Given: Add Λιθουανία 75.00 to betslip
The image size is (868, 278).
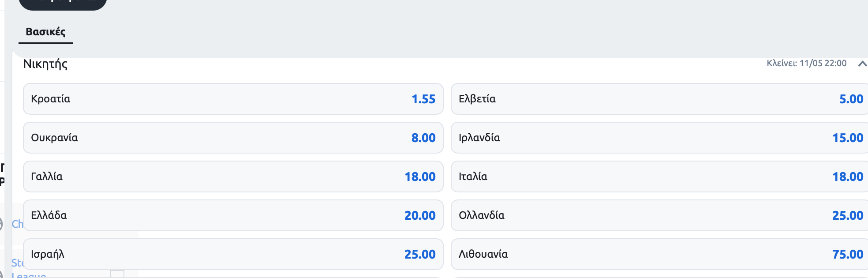Looking at the screenshot, I should (x=659, y=254).
